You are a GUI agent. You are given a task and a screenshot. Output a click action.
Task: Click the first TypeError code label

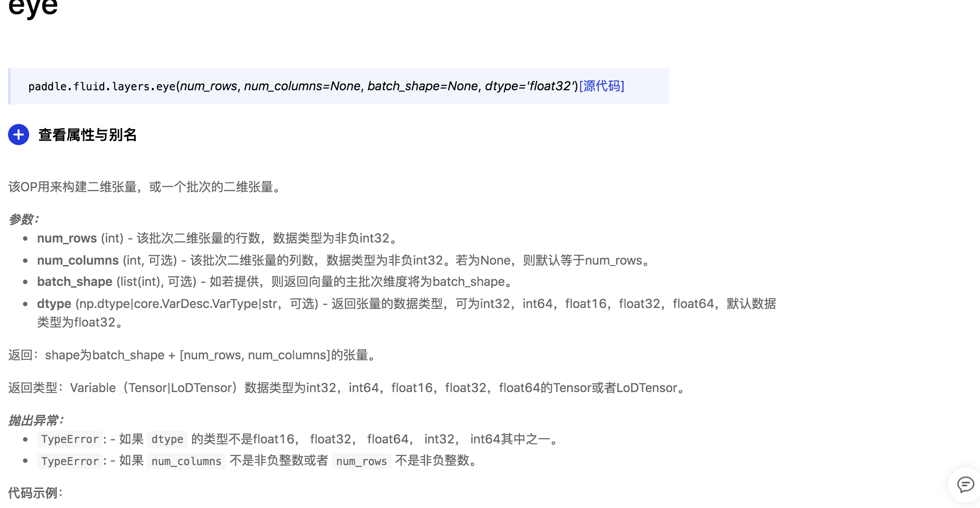[70, 439]
